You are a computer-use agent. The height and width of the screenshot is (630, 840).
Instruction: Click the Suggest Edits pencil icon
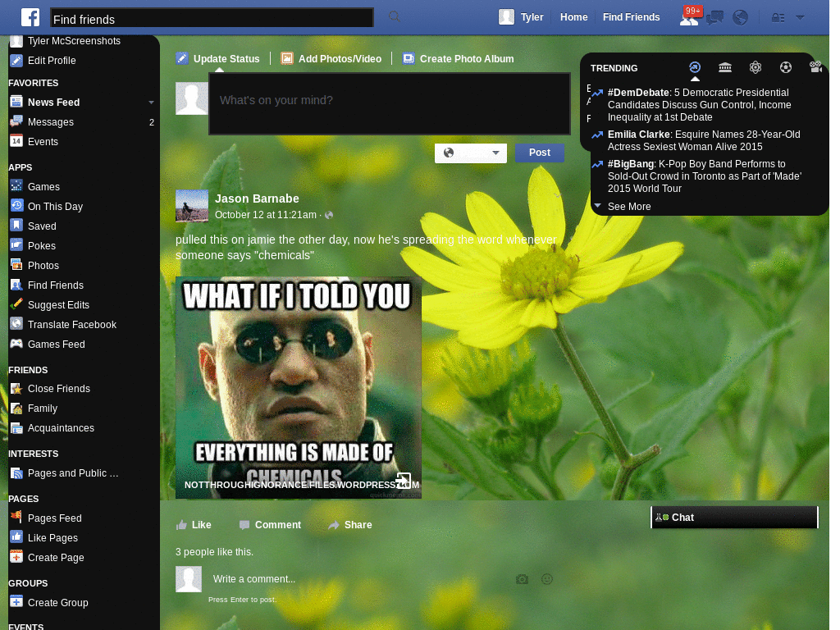16,304
